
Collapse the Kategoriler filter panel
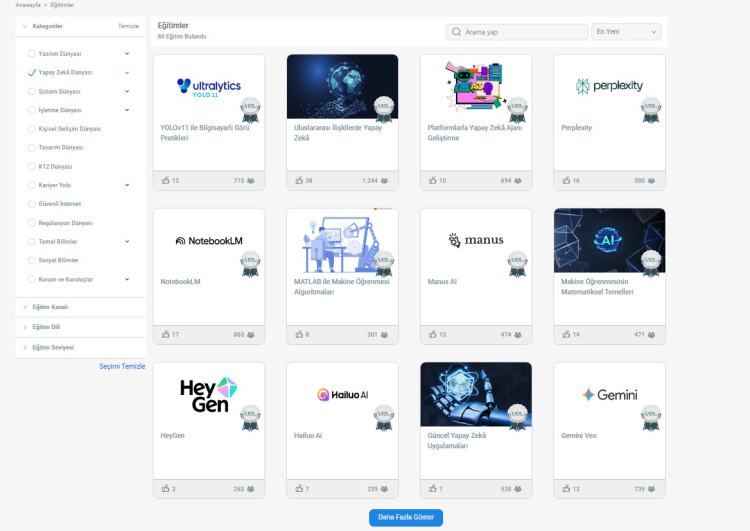pyautogui.click(x=25, y=26)
